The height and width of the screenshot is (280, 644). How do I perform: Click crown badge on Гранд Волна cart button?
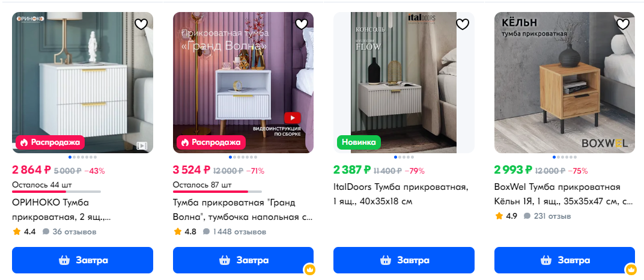(x=309, y=270)
